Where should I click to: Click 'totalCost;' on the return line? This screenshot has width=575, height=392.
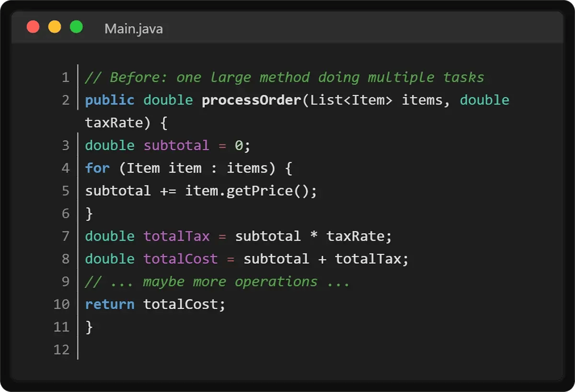click(184, 304)
